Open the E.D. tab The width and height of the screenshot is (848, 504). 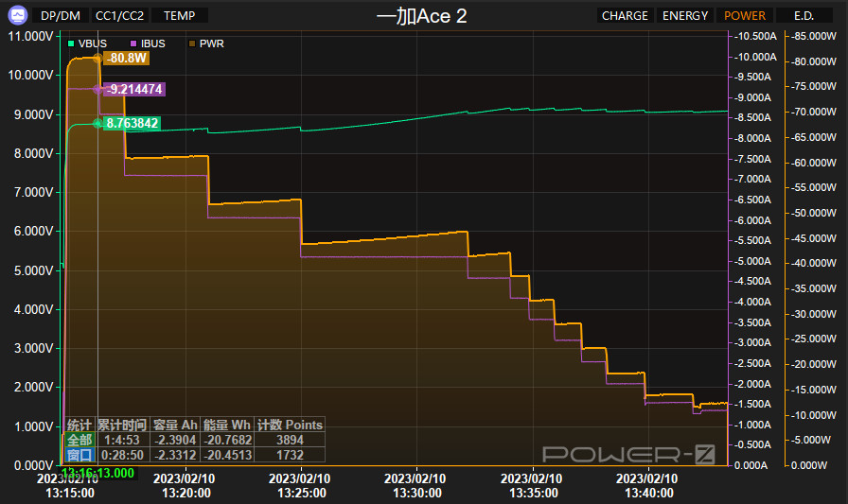(x=804, y=16)
